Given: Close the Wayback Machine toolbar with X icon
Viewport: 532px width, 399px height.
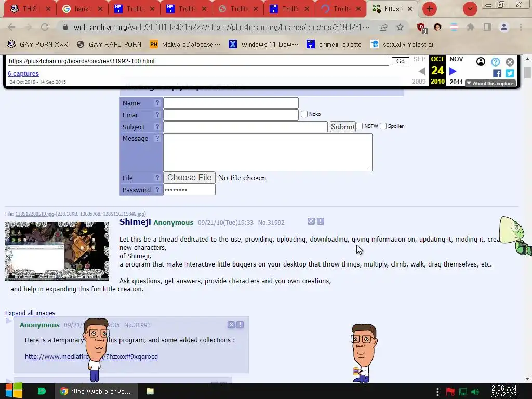Looking at the screenshot, I should pos(510,62).
